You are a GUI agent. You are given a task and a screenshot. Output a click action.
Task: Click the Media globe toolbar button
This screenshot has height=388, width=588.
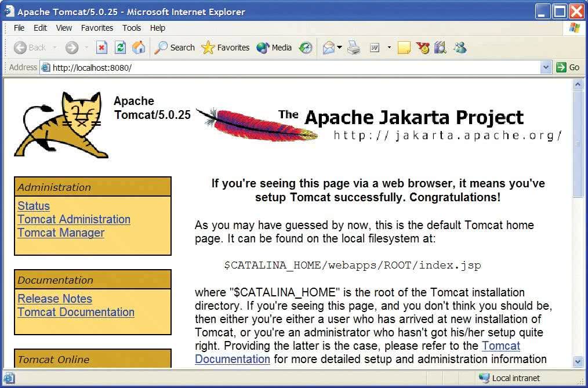tap(274, 48)
